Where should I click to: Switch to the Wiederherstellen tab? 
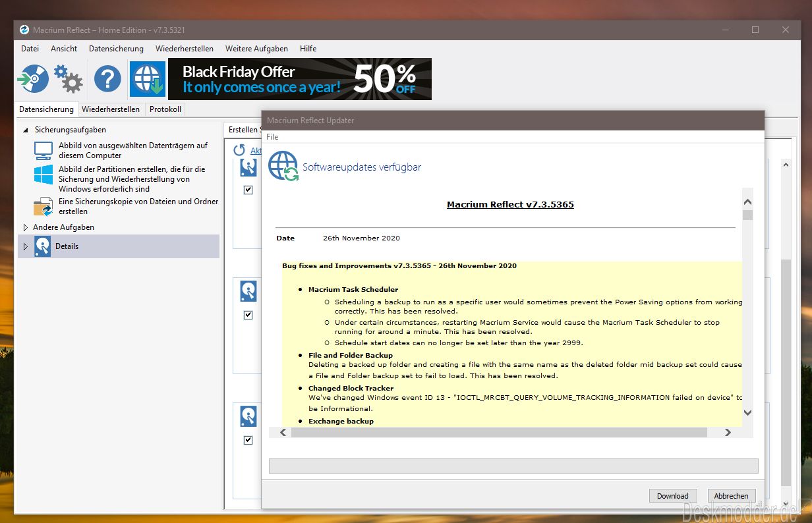click(x=111, y=109)
